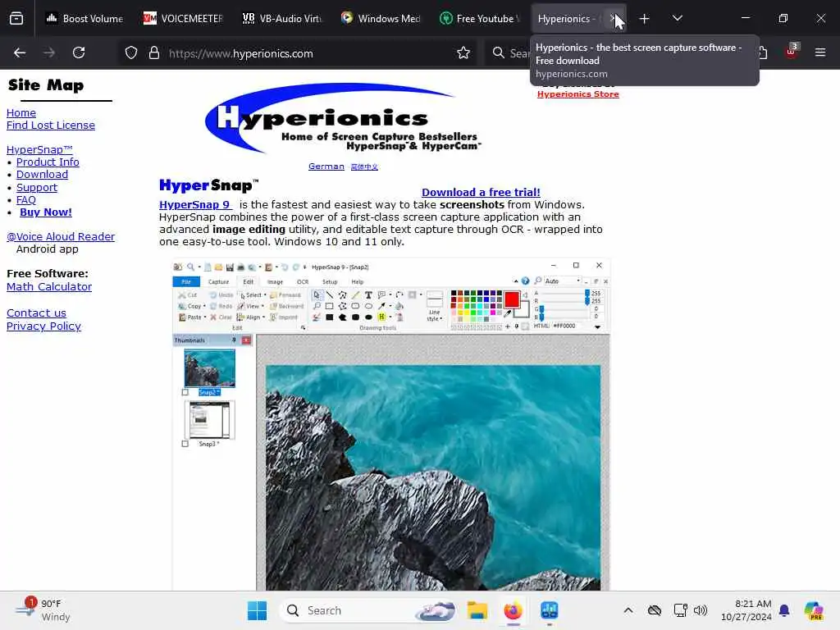Image resolution: width=840 pixels, height=630 pixels.
Task: Select the arrow pointer tool in the HyperSnap screenshot
Action: tap(317, 295)
